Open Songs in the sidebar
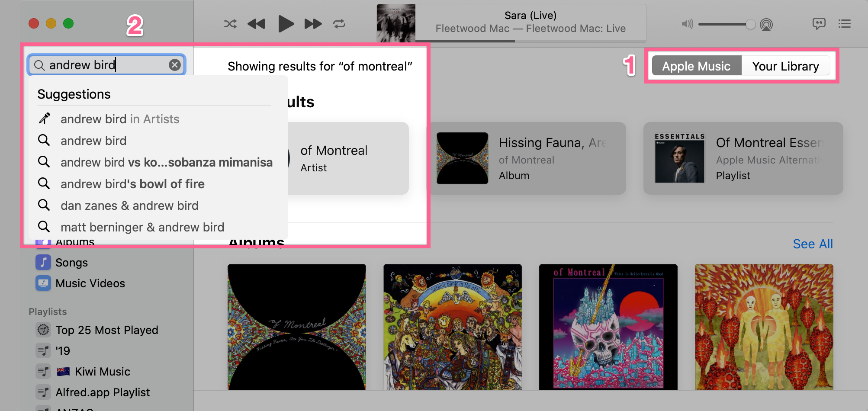The image size is (868, 411). pyautogui.click(x=71, y=263)
